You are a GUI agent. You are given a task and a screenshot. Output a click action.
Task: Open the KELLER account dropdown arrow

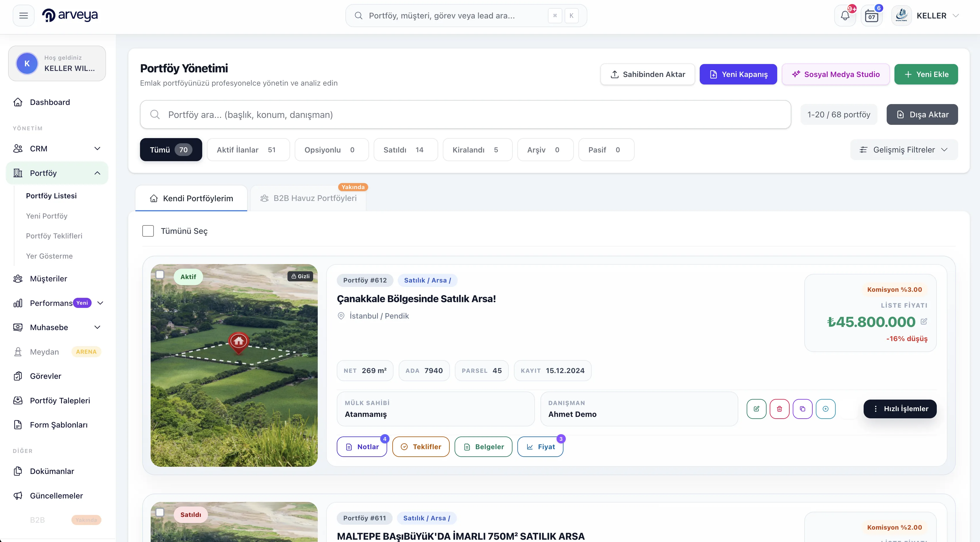pyautogui.click(x=956, y=16)
